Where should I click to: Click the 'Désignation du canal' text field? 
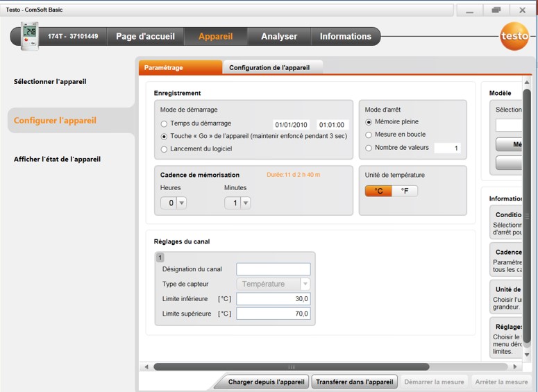(273, 269)
